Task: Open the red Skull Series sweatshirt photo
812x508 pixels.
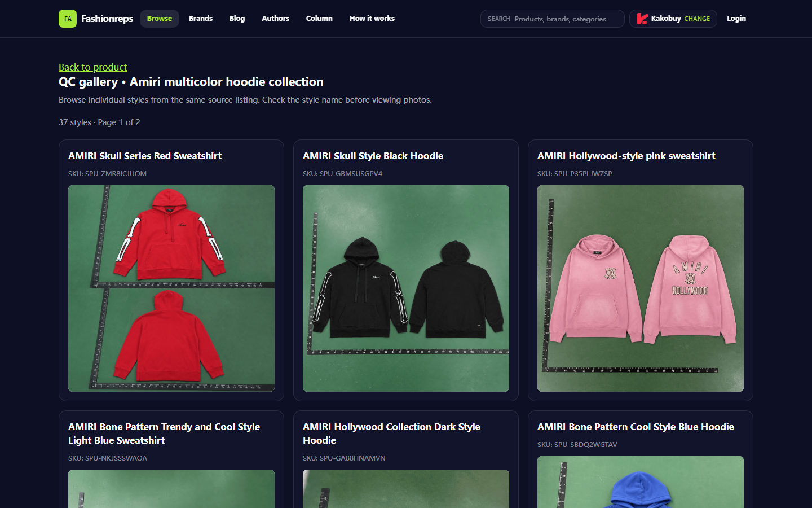Action: [171, 288]
